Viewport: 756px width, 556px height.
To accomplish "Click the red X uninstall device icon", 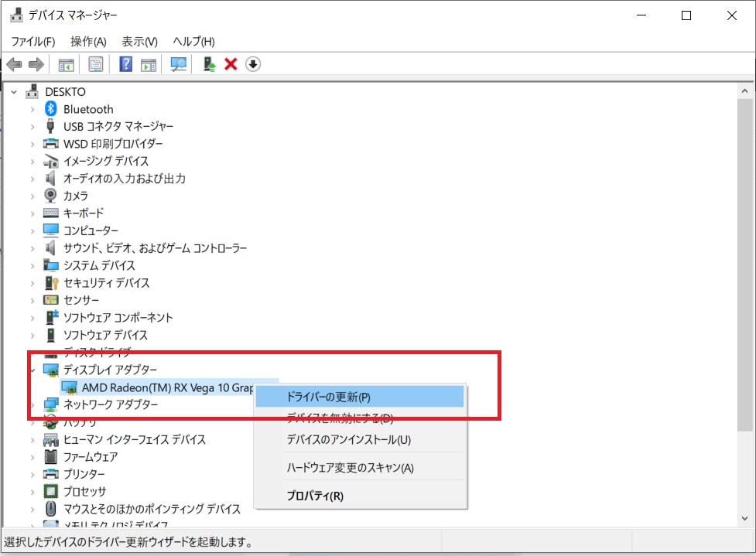I will (231, 64).
